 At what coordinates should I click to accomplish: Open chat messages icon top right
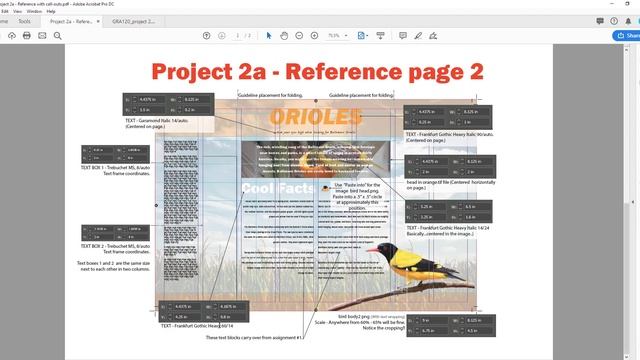tap(600, 21)
